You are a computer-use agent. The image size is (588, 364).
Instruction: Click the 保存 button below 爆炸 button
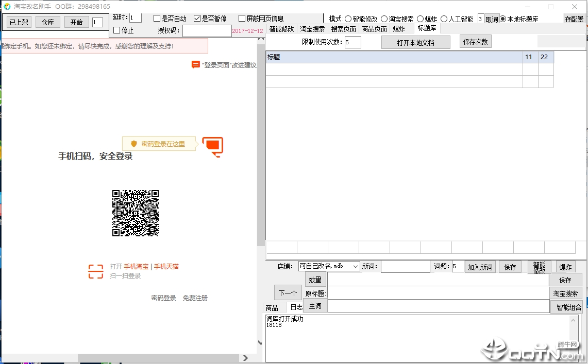(565, 280)
